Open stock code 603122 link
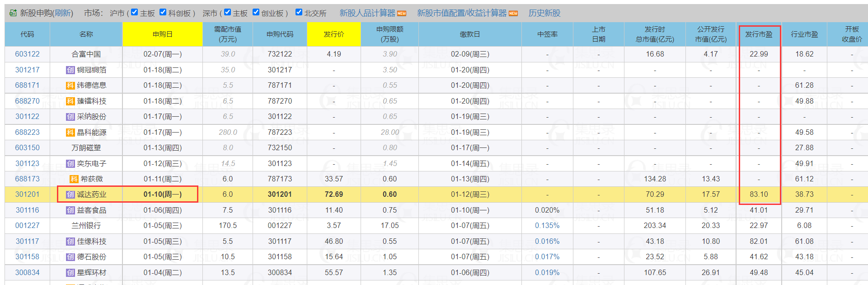Viewport: 868px width, 285px height. click(27, 54)
